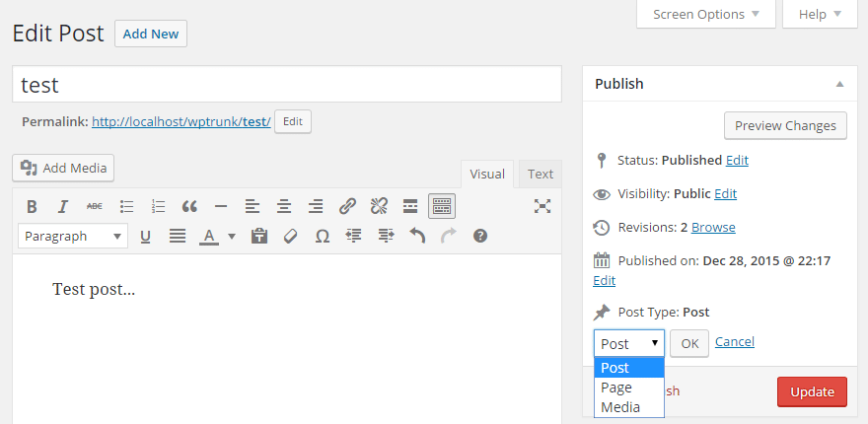Click the insert link icon

tap(347, 206)
